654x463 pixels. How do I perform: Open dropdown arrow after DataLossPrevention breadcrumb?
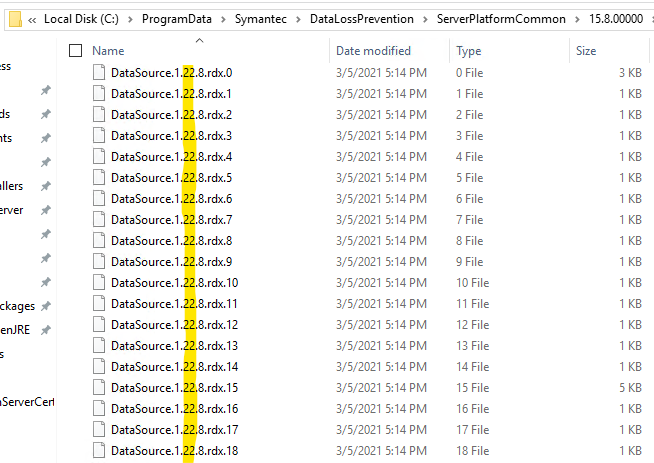click(x=425, y=20)
